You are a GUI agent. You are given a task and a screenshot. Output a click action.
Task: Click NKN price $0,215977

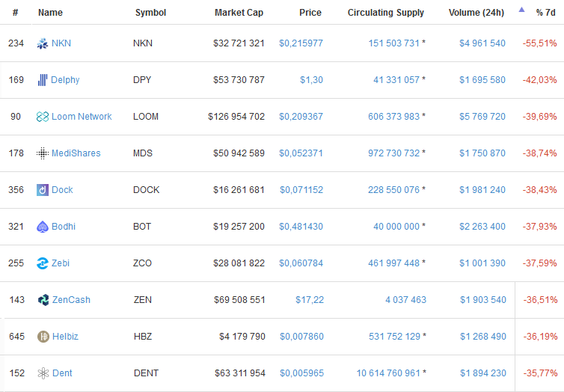point(301,43)
